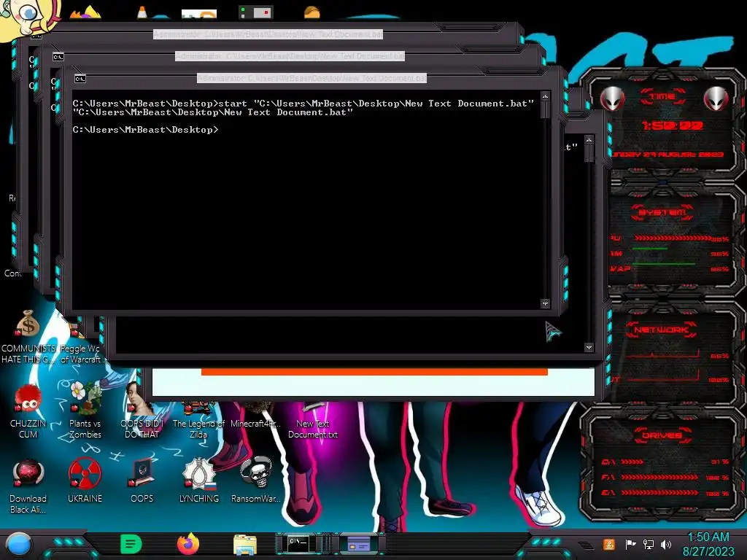
Task: Click the F:\ drive usage bar
Action: (x=659, y=477)
